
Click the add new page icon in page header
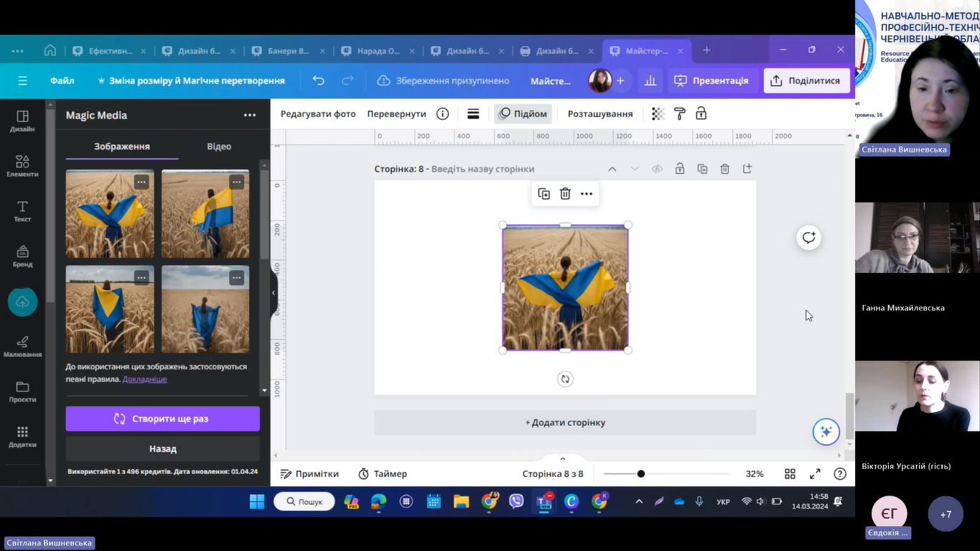pyautogui.click(x=747, y=169)
